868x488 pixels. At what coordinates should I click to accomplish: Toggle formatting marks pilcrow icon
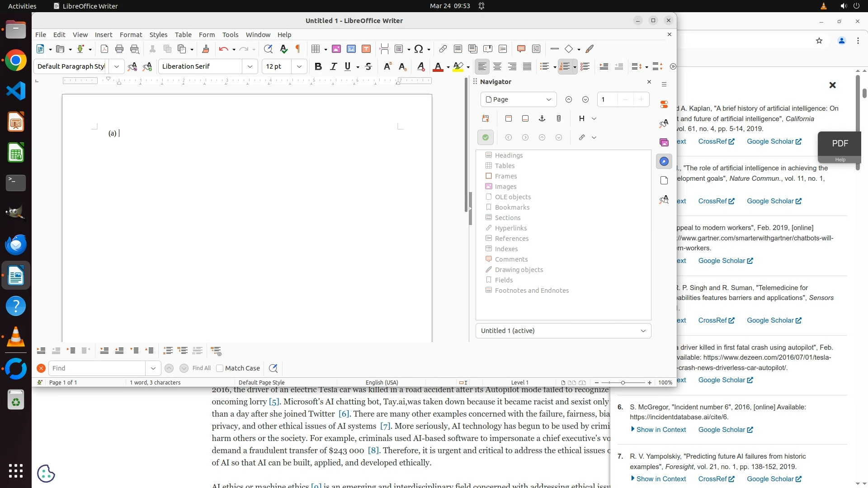298,49
